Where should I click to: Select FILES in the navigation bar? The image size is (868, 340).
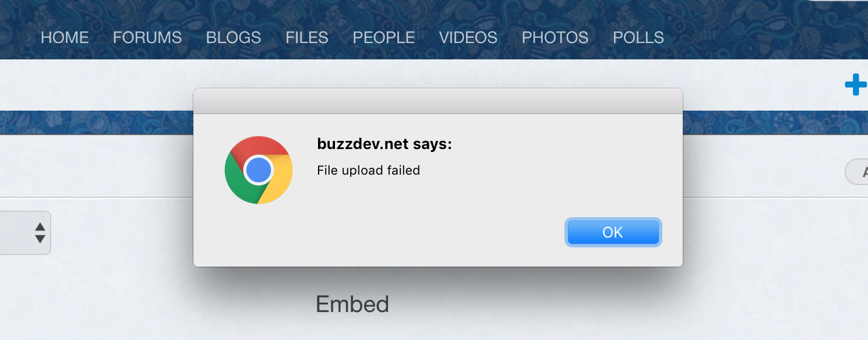click(307, 38)
